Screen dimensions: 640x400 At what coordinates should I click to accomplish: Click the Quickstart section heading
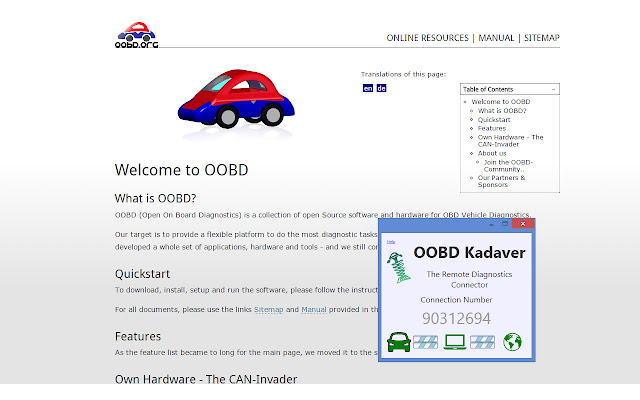click(x=142, y=274)
